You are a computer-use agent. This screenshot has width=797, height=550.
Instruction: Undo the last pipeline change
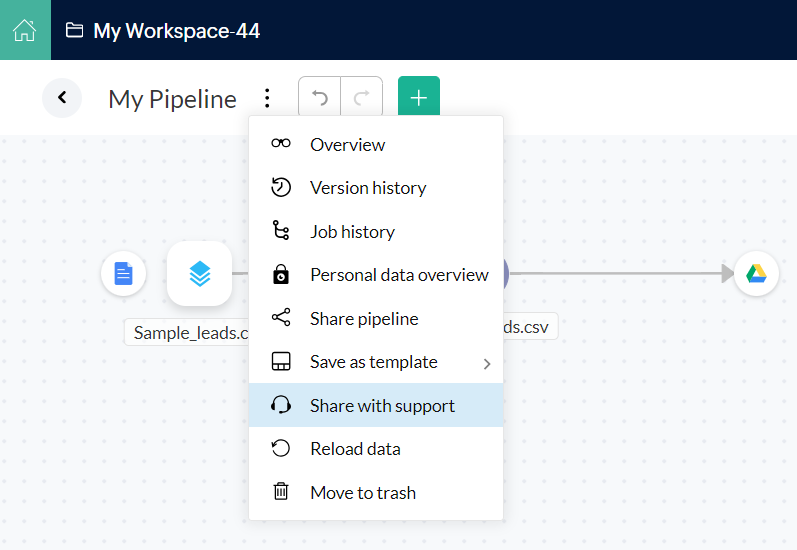tap(320, 98)
